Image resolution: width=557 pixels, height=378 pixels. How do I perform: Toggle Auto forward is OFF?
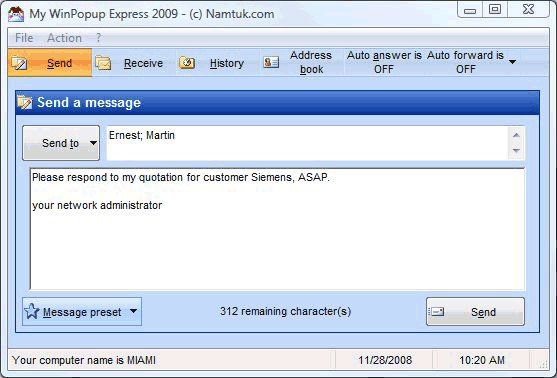[465, 62]
